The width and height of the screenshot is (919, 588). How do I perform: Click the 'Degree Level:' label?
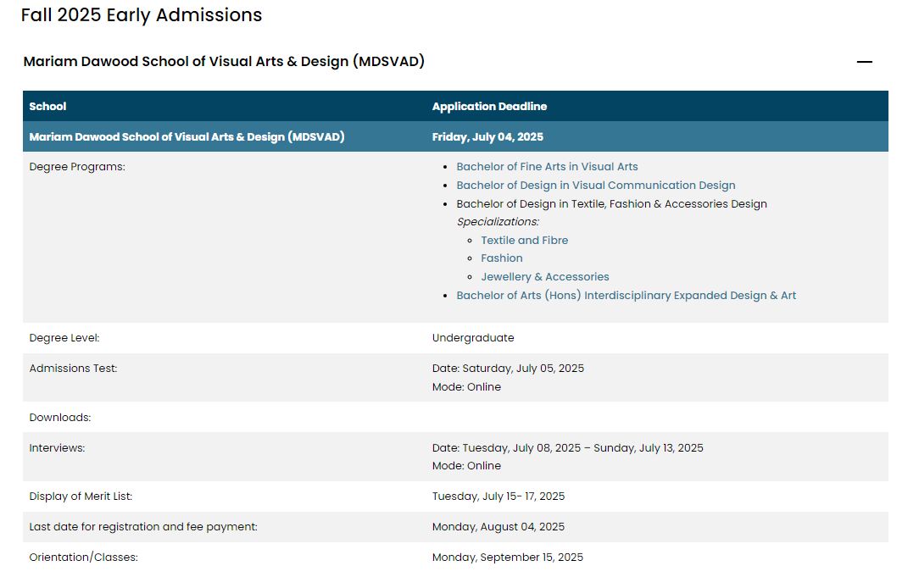64,338
